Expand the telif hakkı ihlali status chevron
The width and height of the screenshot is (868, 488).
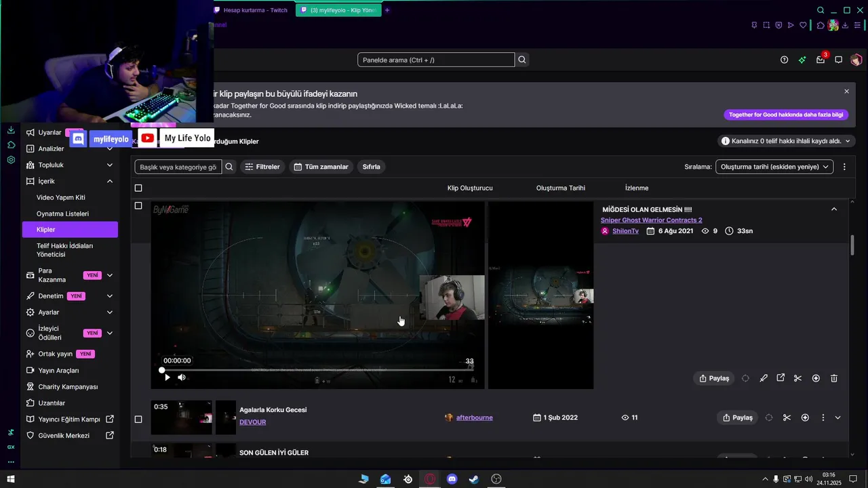click(848, 141)
